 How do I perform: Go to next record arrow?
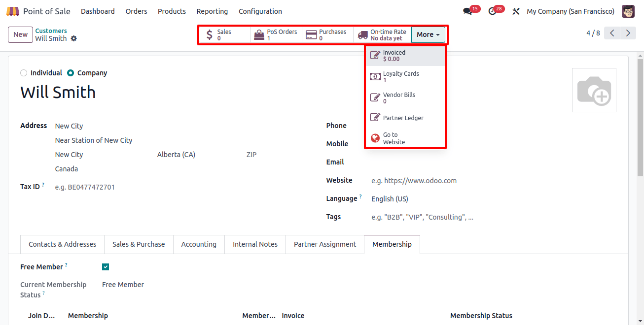(628, 33)
